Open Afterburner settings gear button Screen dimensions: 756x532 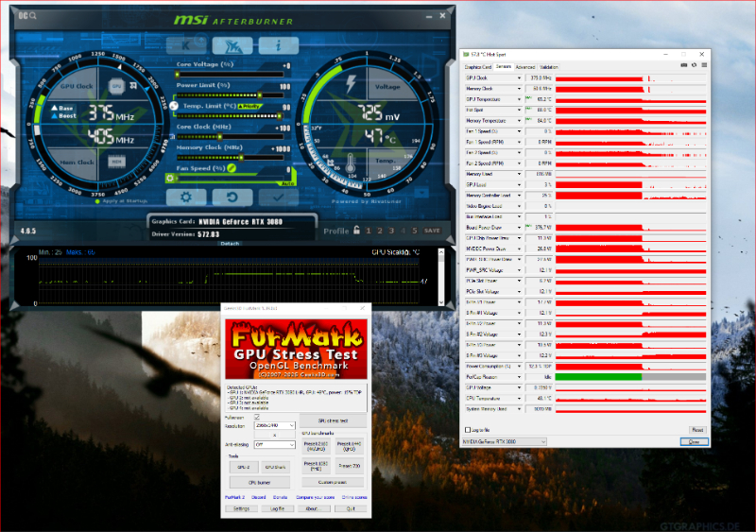pos(186,197)
